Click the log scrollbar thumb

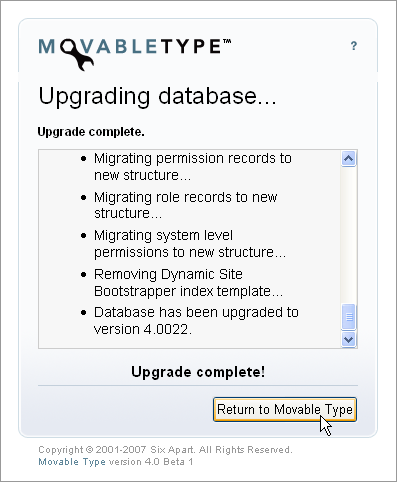coord(349,317)
